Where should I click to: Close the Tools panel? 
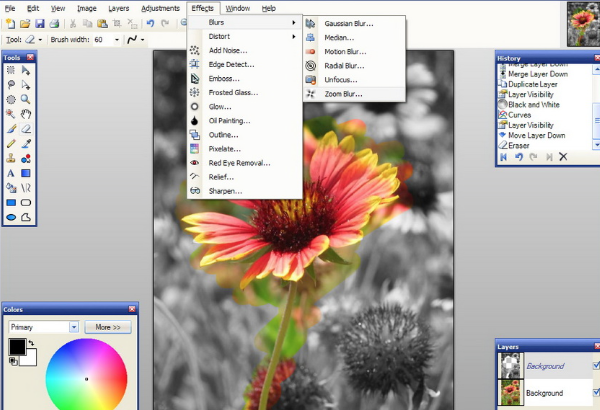point(30,57)
